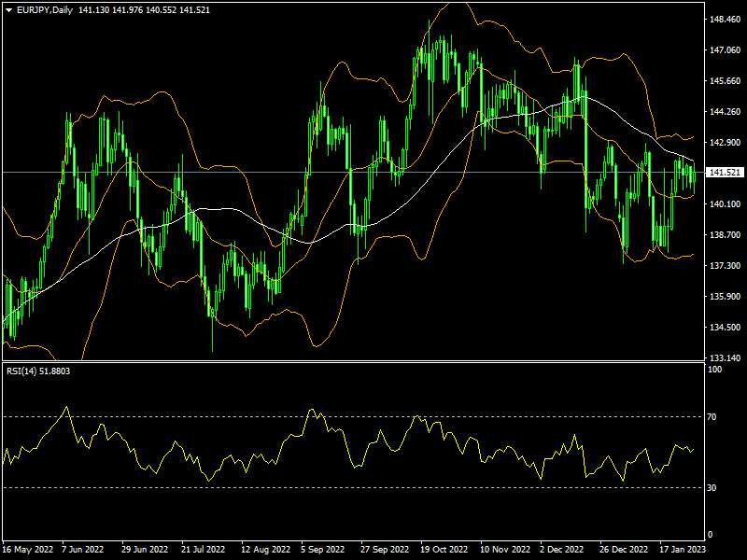
Task: Click the RSI oversold level 30 label
Action: [712, 487]
